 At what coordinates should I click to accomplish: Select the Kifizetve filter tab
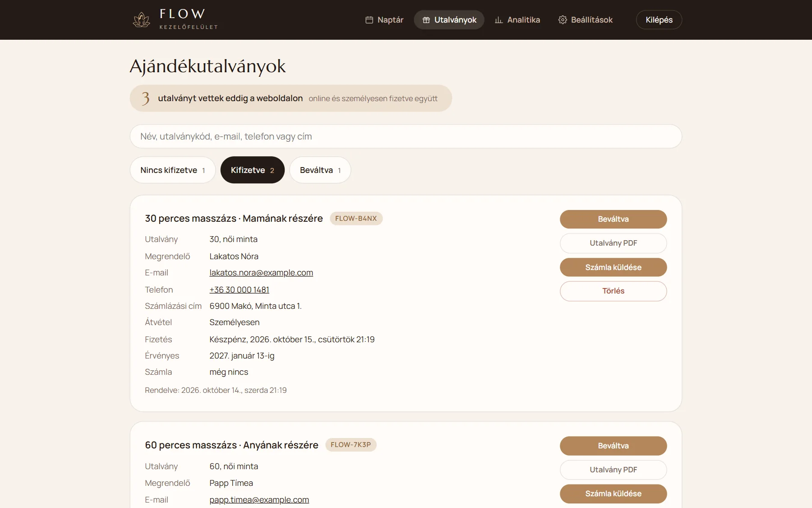pyautogui.click(x=252, y=170)
